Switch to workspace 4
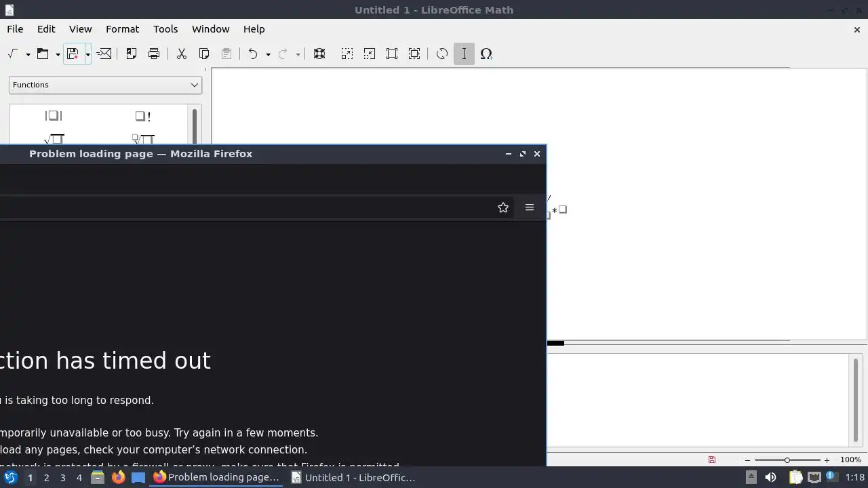Viewport: 868px width, 488px height. tap(79, 478)
